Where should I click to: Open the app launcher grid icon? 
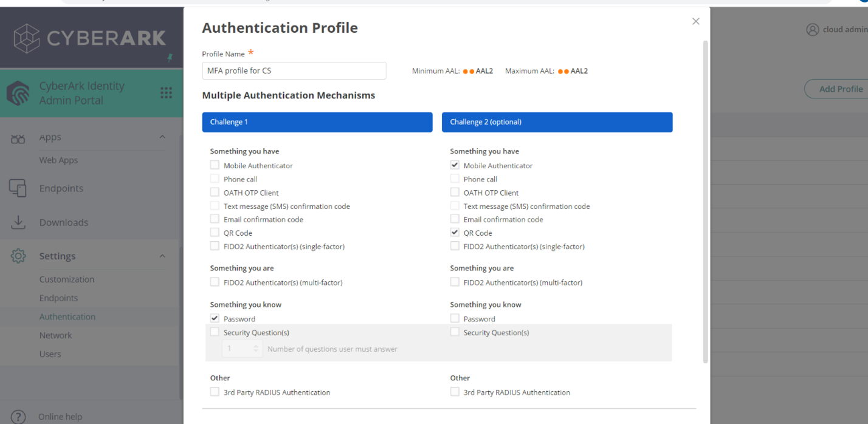pyautogui.click(x=166, y=92)
